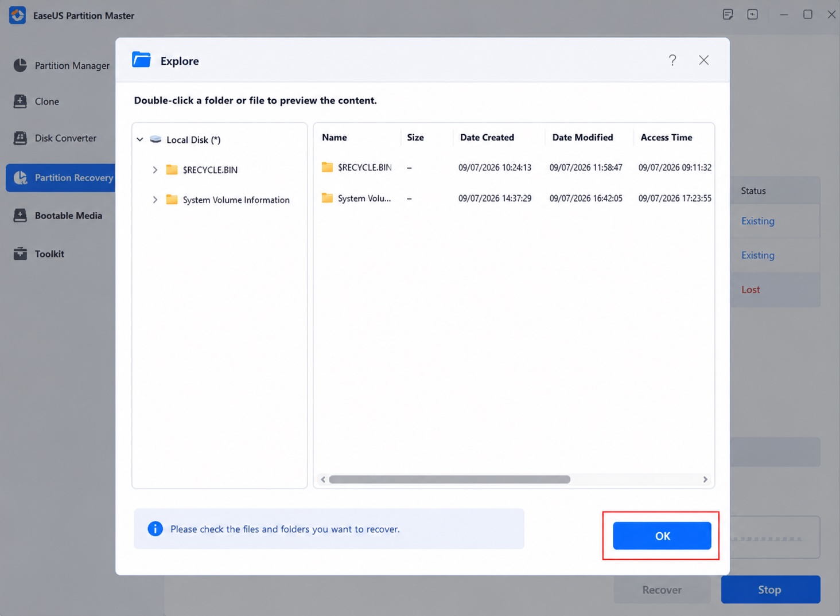
Task: Click the right scroll arrow of file list
Action: [705, 479]
